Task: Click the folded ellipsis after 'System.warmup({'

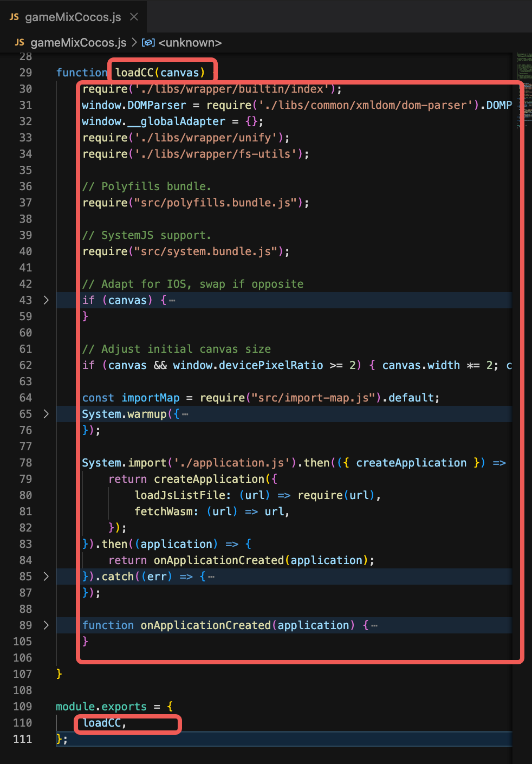Action: coord(185,415)
